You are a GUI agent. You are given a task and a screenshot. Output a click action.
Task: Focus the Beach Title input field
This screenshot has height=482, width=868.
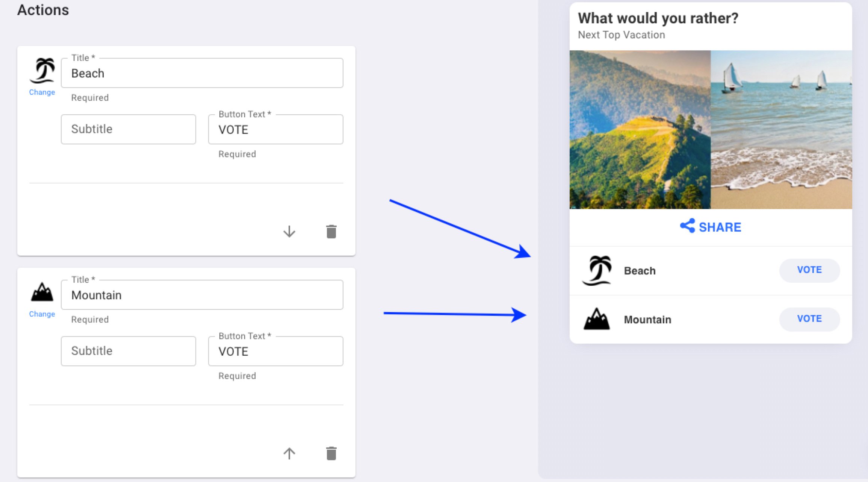tap(202, 73)
